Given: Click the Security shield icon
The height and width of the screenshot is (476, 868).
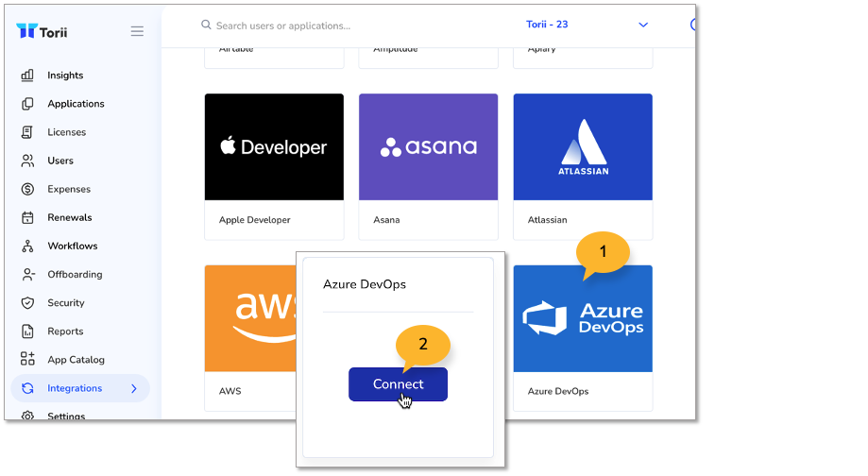Looking at the screenshot, I should (x=27, y=303).
